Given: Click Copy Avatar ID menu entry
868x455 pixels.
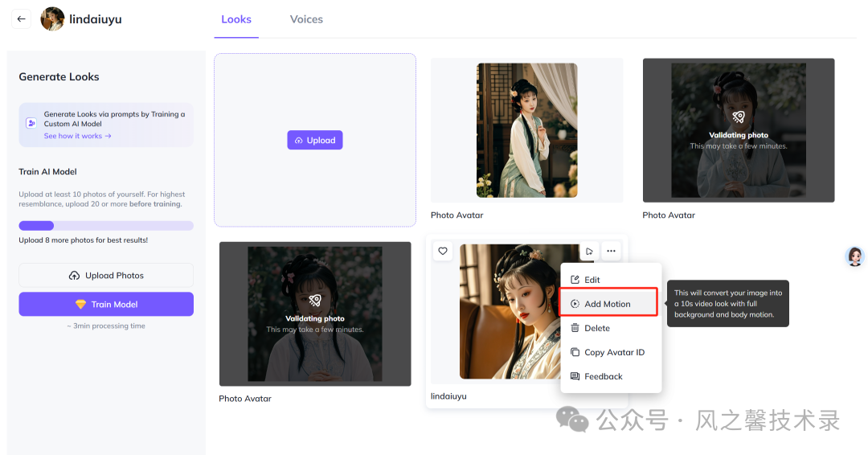Looking at the screenshot, I should (x=614, y=352).
